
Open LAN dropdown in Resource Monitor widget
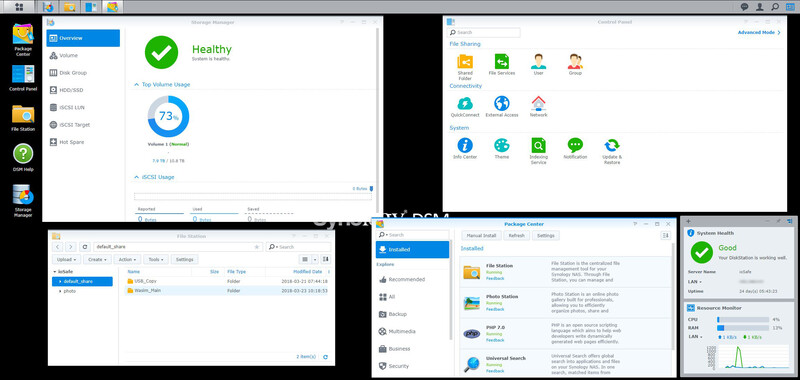click(x=694, y=337)
